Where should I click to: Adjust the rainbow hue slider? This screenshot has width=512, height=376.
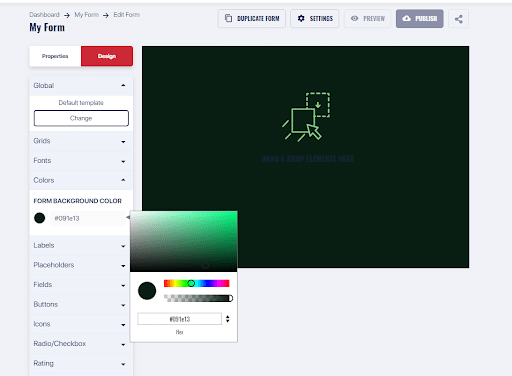[197, 284]
